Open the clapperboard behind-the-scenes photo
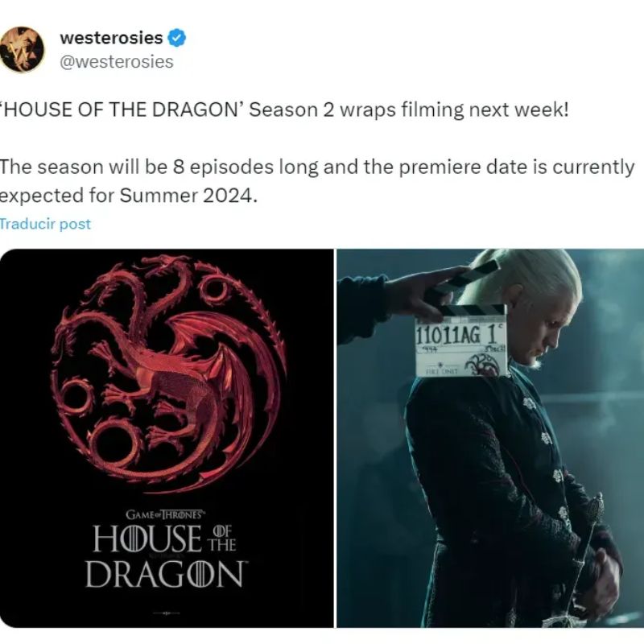The width and height of the screenshot is (644, 644). coord(490,438)
